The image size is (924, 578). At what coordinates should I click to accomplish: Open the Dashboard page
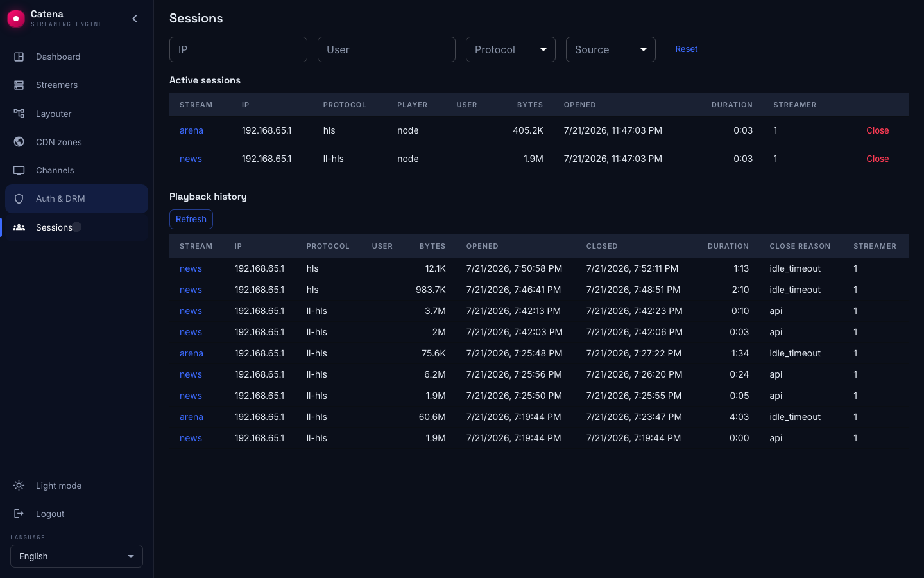coord(76,57)
